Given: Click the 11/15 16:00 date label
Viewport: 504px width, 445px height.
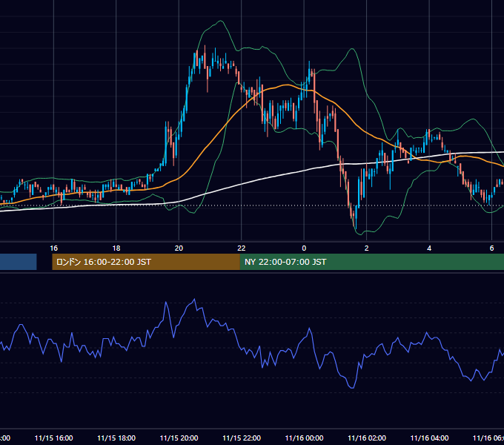Looking at the screenshot, I should (53, 438).
